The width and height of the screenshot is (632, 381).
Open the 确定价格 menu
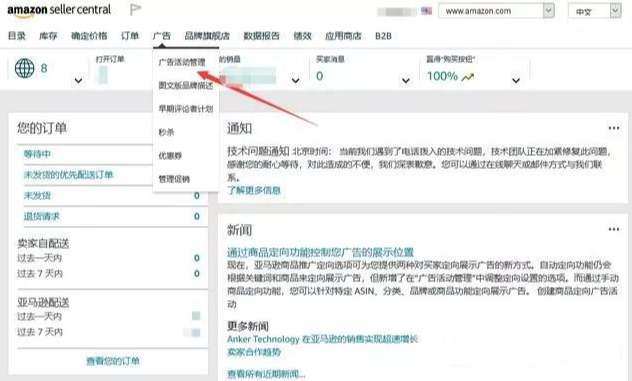pyautogui.click(x=89, y=36)
